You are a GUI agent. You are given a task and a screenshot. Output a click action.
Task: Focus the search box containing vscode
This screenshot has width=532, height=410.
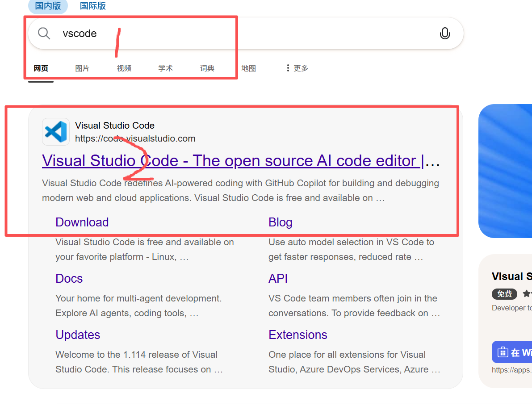pos(246,33)
